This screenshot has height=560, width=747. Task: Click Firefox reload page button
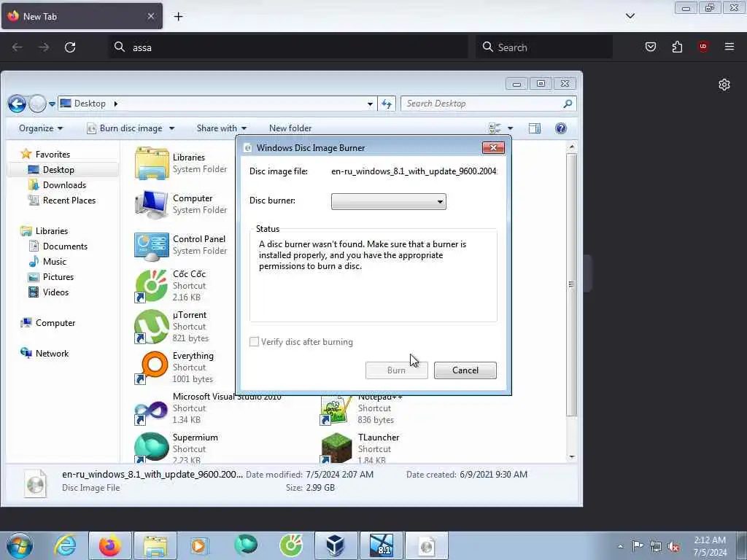70,47
